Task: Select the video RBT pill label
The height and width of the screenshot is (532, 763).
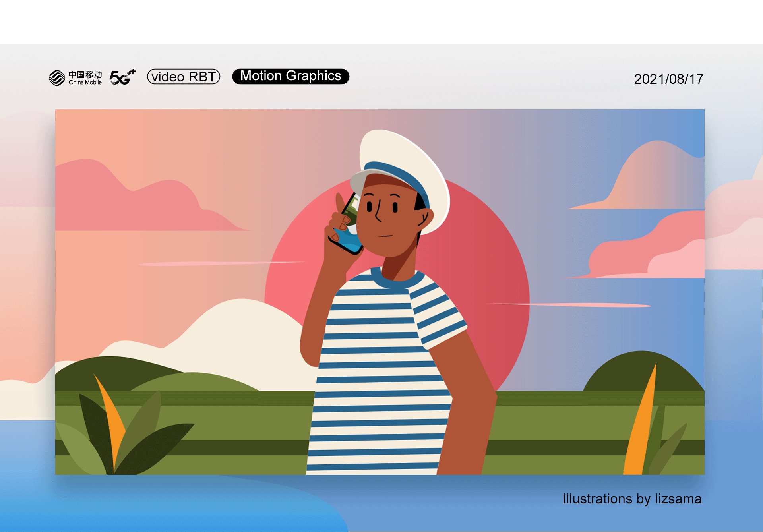Action: click(x=184, y=77)
